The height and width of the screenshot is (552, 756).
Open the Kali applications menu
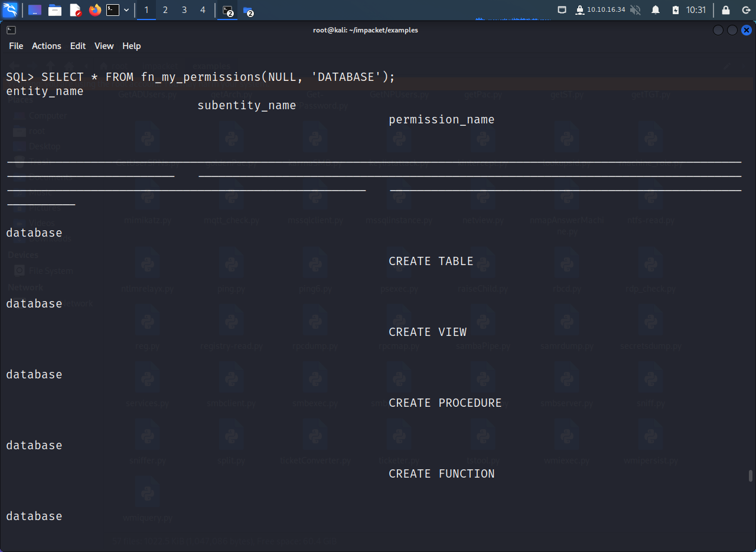click(11, 9)
